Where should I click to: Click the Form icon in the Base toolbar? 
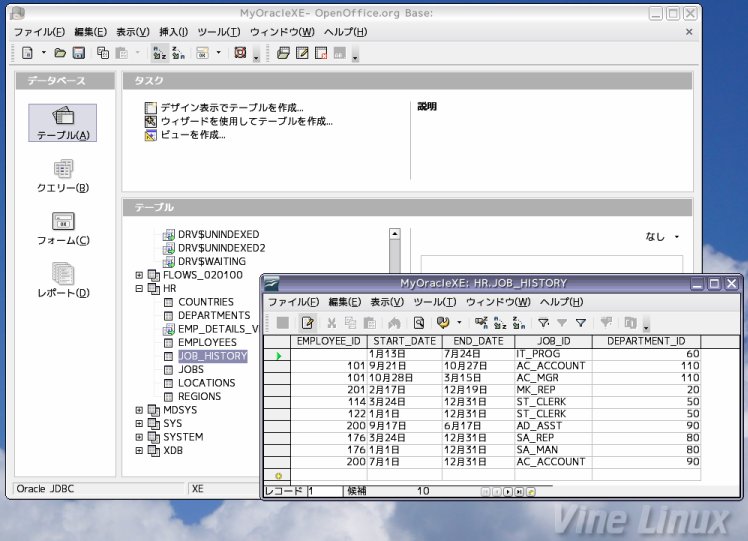tap(202, 53)
